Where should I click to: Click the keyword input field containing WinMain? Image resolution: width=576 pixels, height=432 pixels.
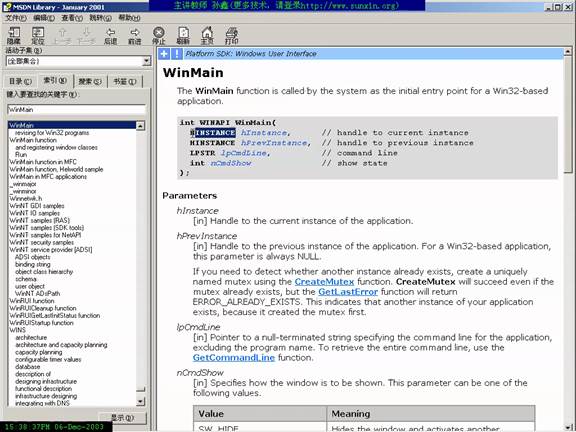pyautogui.click(x=76, y=109)
